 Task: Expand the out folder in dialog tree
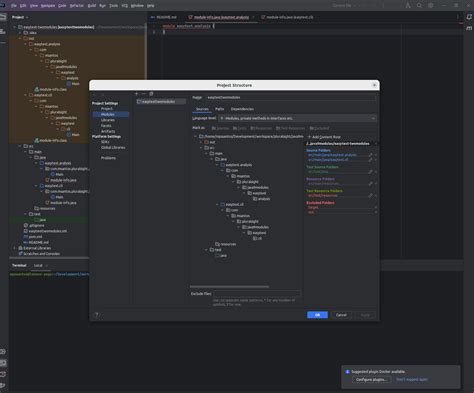point(201,142)
